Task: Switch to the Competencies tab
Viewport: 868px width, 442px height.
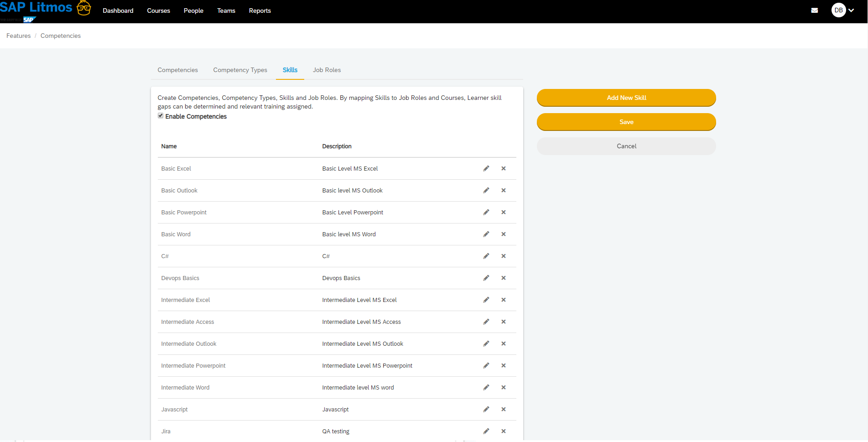Action: coord(178,70)
